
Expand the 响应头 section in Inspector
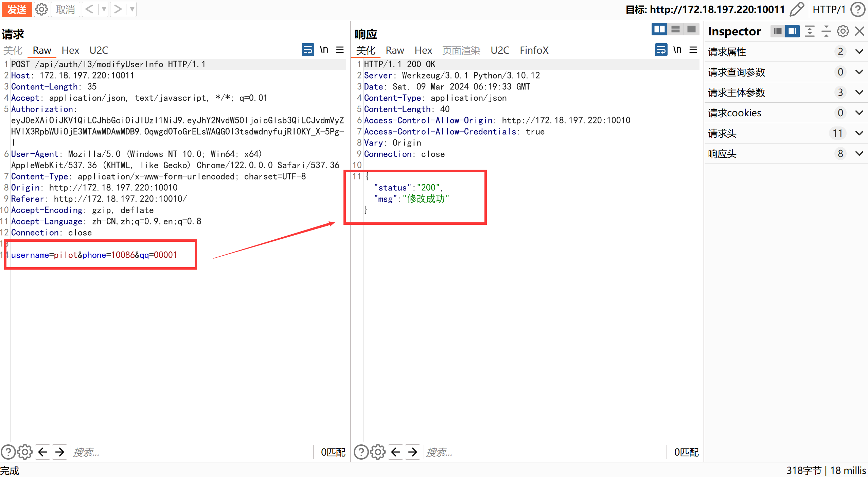pos(859,154)
